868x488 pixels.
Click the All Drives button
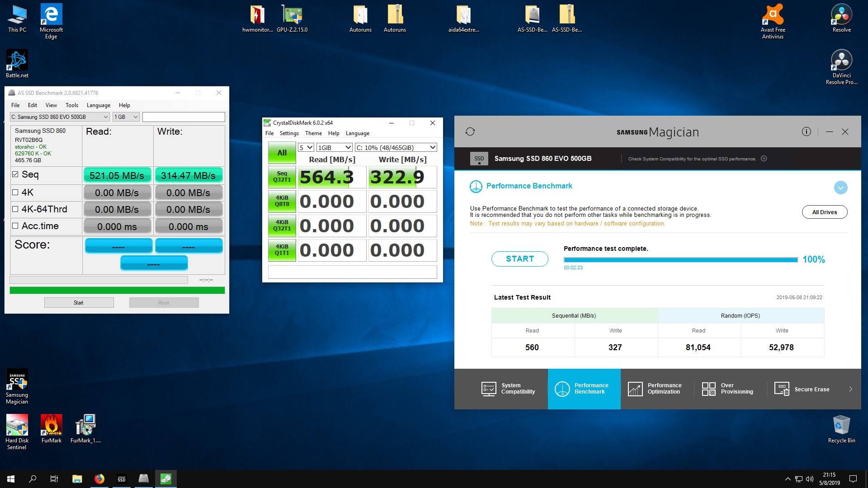coord(824,212)
